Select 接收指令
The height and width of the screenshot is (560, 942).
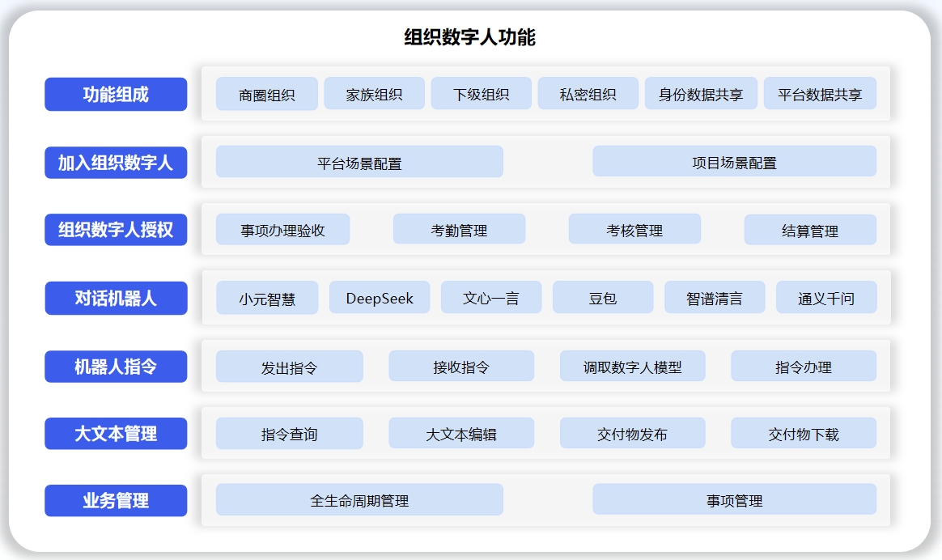(x=461, y=366)
